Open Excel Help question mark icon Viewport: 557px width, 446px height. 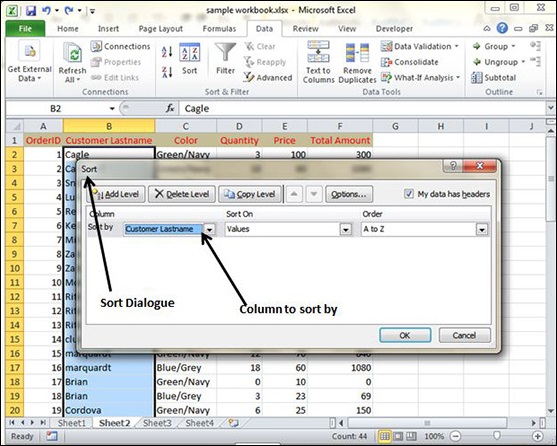502,28
